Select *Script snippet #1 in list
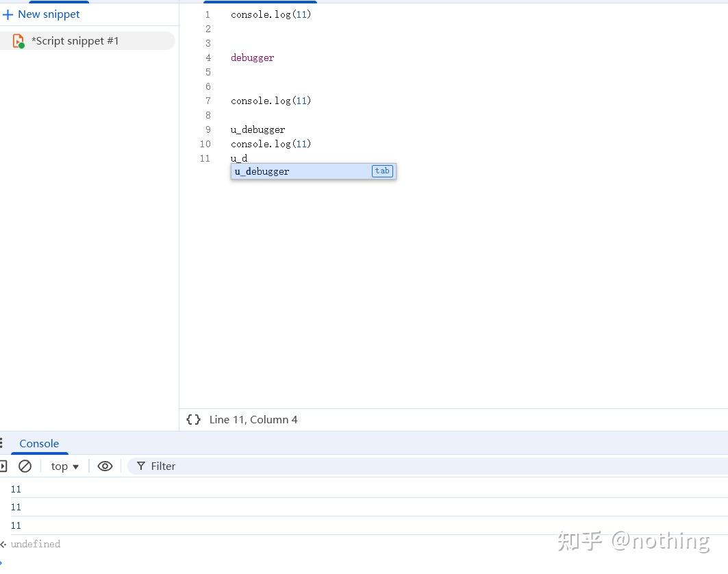728x574 pixels. 88,41
